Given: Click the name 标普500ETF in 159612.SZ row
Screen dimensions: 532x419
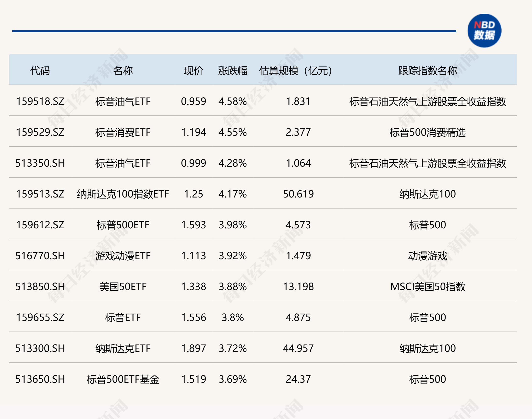Looking at the screenshot, I should coord(123,225).
